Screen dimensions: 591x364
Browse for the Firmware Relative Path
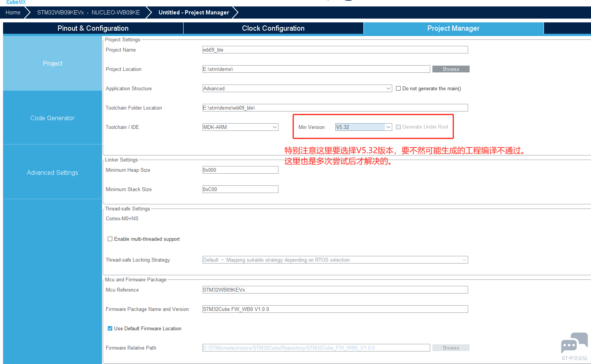pyautogui.click(x=451, y=348)
